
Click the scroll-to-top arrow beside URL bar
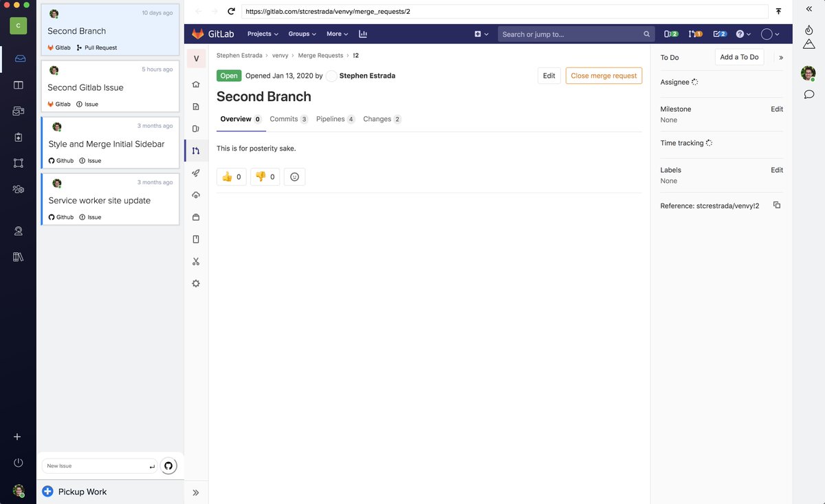[778, 12]
